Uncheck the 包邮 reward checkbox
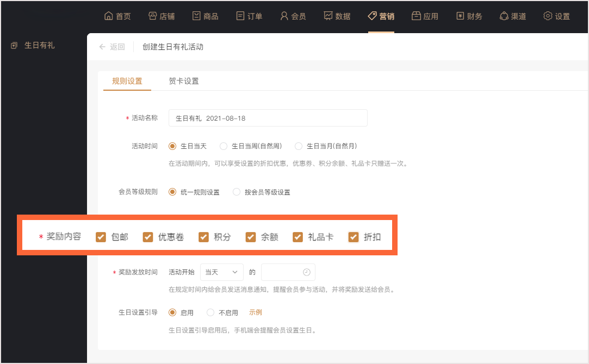Screen dimensions: 589x364 coord(101,237)
